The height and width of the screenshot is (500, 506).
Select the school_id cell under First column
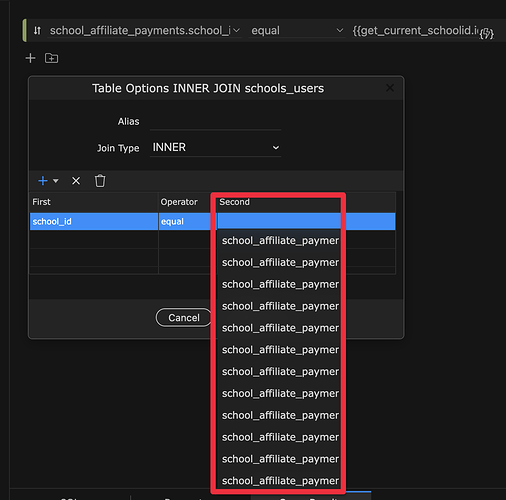pyautogui.click(x=94, y=221)
